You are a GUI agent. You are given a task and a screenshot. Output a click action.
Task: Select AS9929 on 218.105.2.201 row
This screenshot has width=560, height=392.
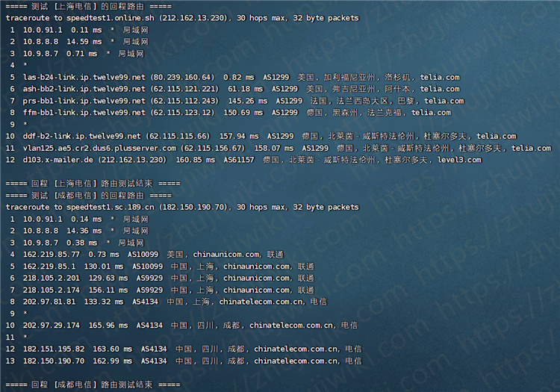click(149, 278)
